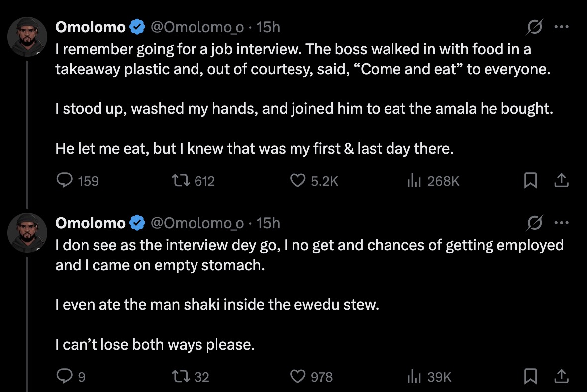Click @Omolomo_o handle on second tweet
This screenshot has width=587, height=392.
[196, 223]
